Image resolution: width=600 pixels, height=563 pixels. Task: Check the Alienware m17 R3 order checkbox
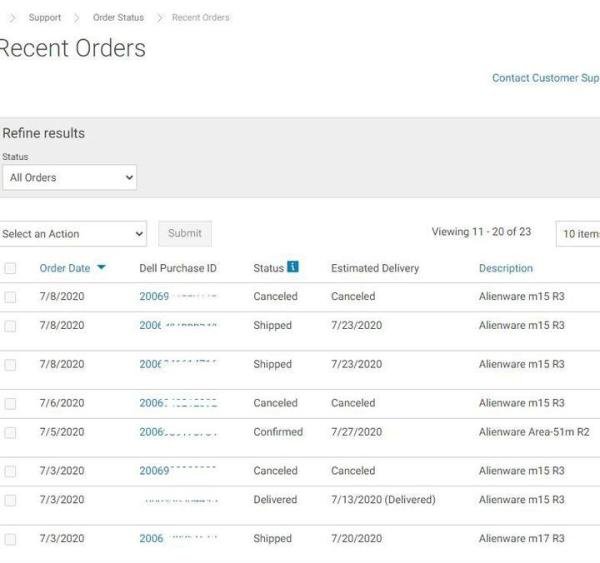click(10, 539)
